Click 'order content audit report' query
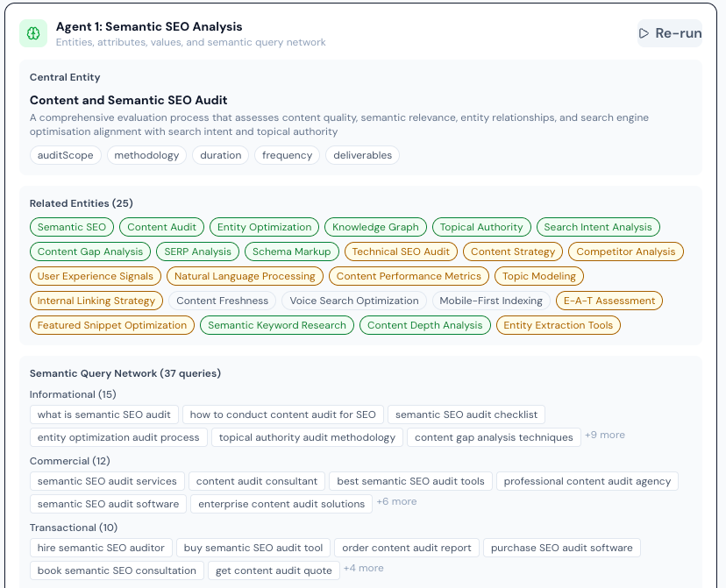 pyautogui.click(x=407, y=548)
